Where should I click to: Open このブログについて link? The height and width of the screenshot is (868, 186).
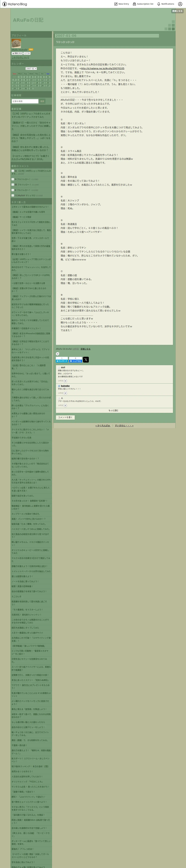pyautogui.click(x=20, y=57)
